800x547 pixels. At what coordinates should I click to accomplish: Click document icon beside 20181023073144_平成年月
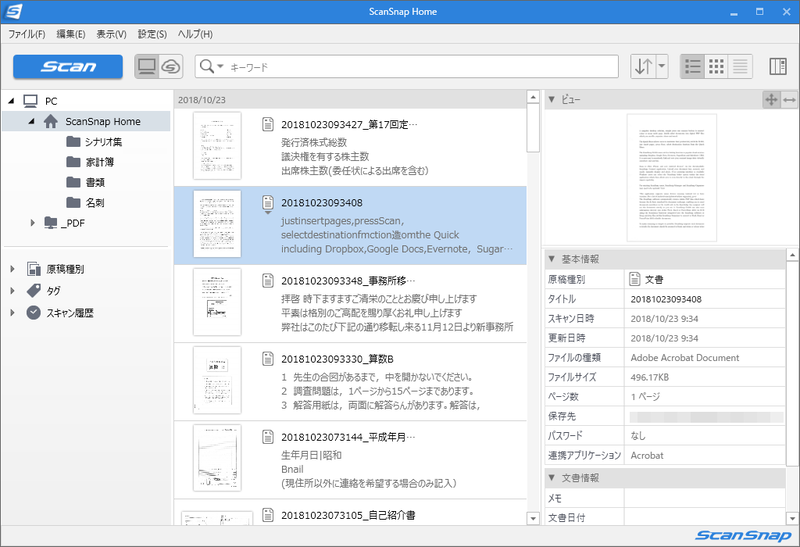coord(268,437)
